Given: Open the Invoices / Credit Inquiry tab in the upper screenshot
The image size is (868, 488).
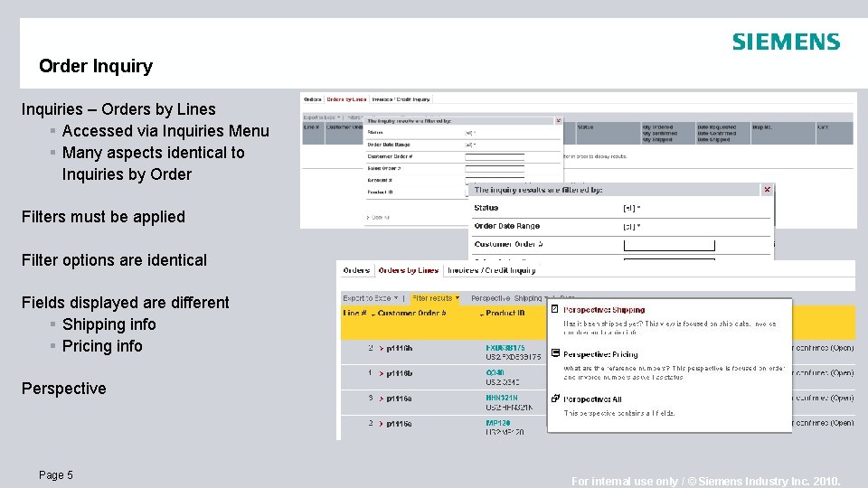Looking at the screenshot, I should [x=401, y=99].
